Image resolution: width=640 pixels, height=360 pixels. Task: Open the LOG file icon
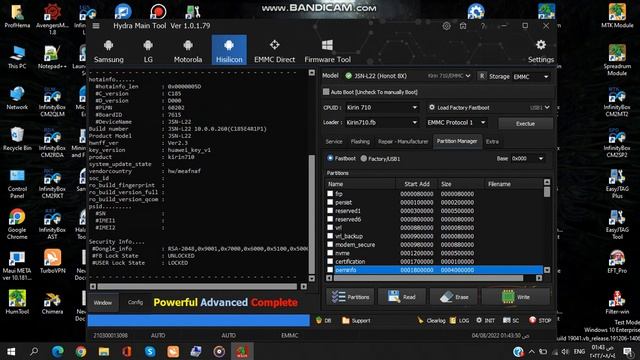tap(452, 320)
